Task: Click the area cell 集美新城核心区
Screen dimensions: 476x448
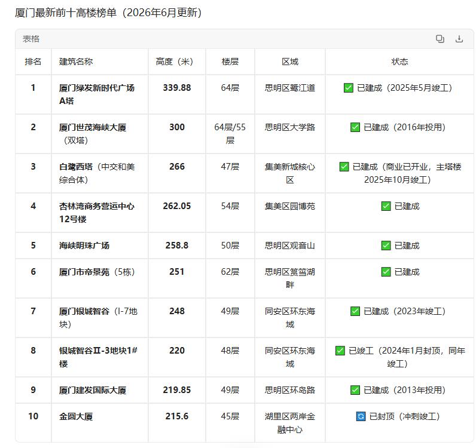Action: coord(290,173)
